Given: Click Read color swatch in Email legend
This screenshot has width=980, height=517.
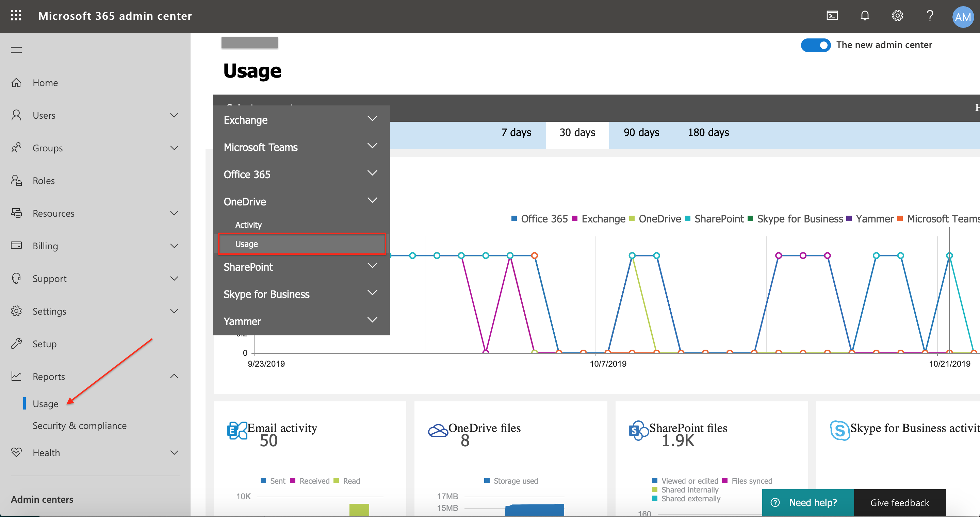Looking at the screenshot, I should [336, 481].
